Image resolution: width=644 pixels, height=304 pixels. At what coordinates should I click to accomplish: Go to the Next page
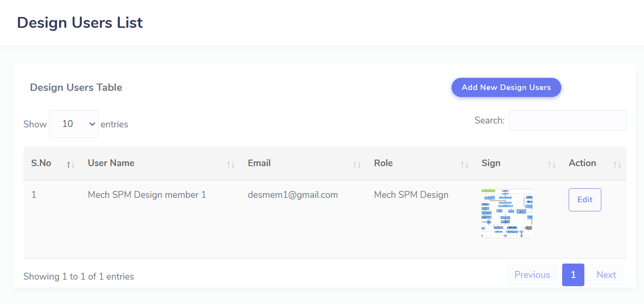click(x=606, y=275)
